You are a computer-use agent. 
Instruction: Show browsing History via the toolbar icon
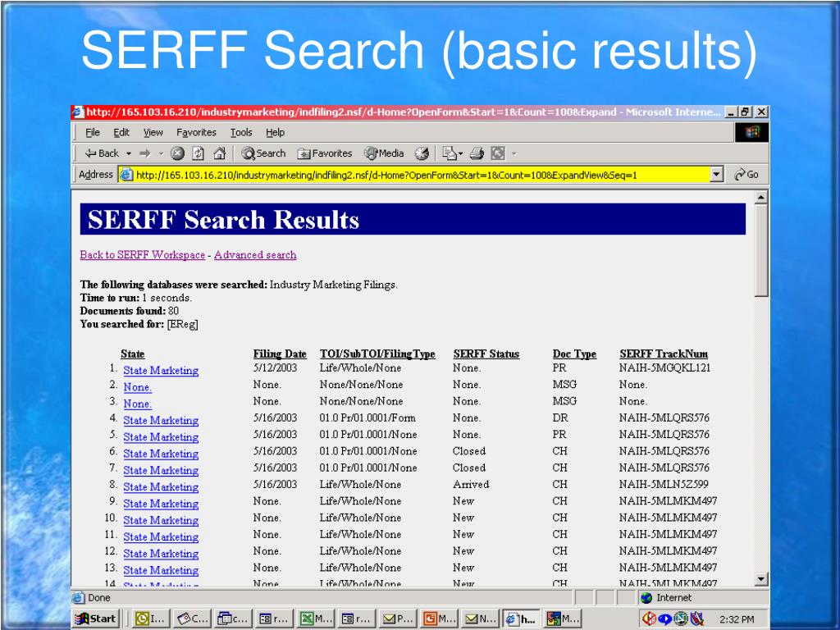(x=422, y=153)
